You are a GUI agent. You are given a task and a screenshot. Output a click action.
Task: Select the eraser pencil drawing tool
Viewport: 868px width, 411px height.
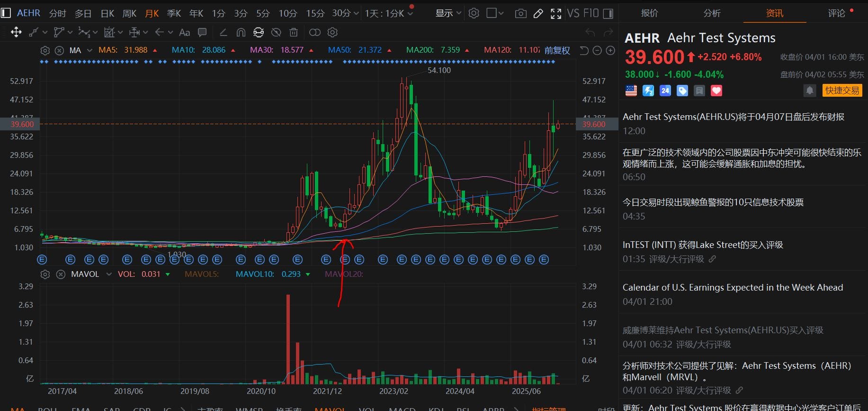tap(224, 32)
